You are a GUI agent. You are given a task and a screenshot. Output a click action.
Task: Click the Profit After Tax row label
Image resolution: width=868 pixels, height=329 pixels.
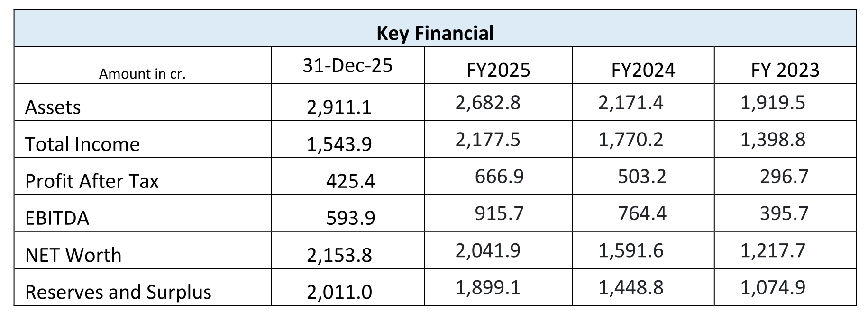pyautogui.click(x=91, y=181)
